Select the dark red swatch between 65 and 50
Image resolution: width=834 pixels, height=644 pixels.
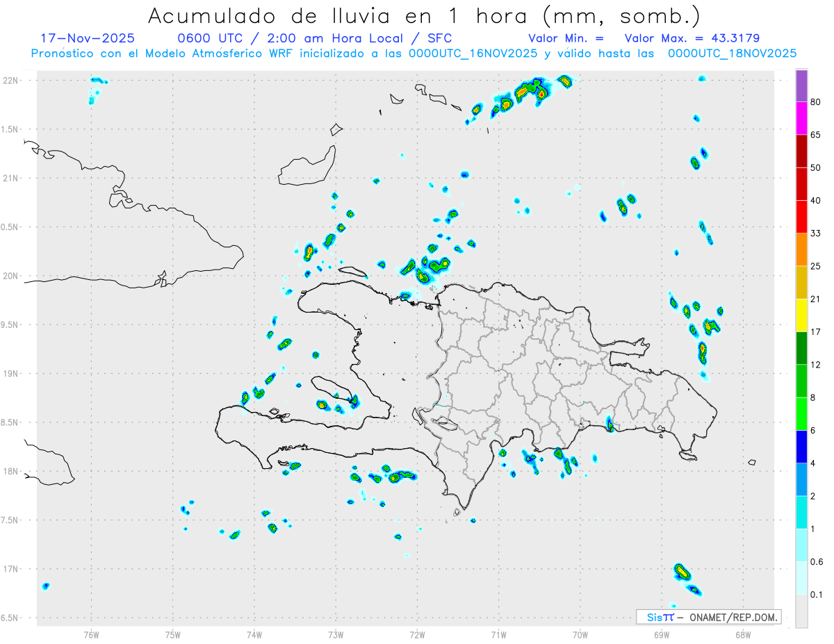(x=801, y=151)
